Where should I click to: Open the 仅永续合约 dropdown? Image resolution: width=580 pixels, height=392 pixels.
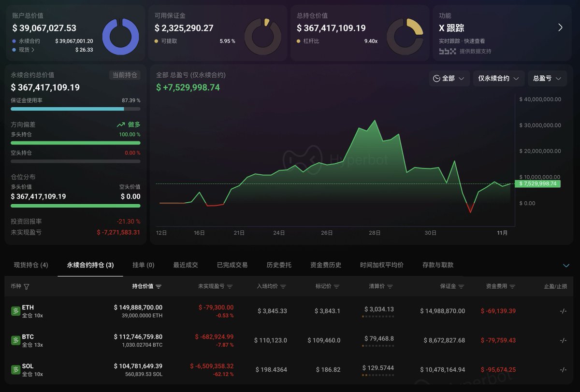click(498, 78)
